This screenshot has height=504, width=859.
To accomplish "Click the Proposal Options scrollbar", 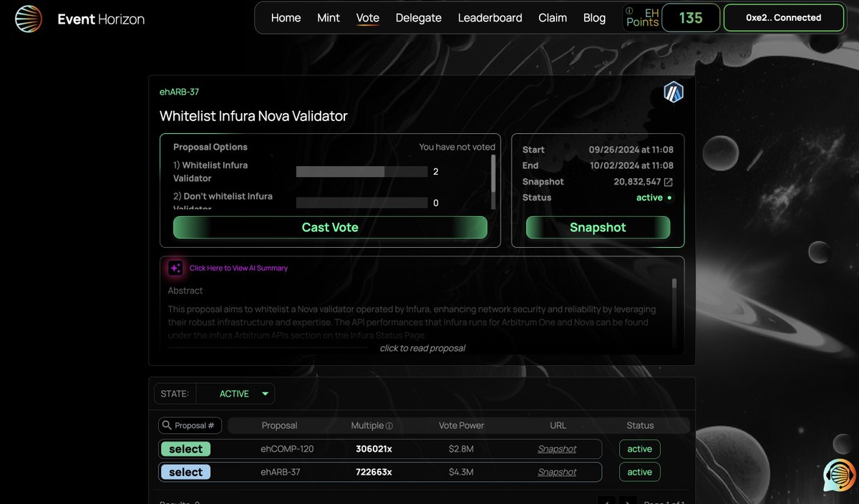I will click(x=493, y=173).
